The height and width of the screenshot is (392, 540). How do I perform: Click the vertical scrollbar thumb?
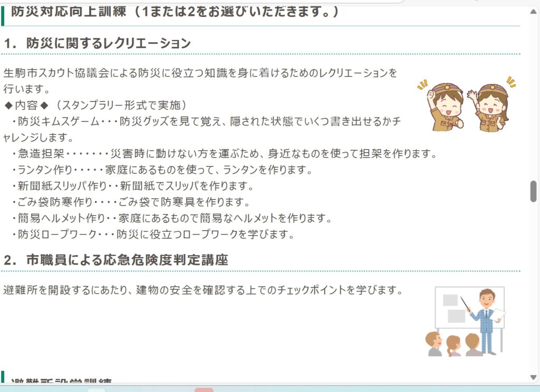pos(533,191)
